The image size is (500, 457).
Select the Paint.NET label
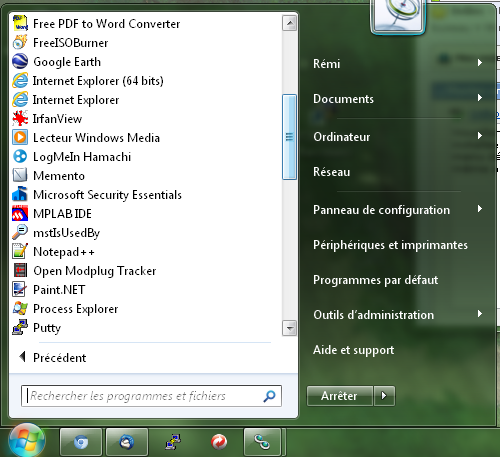click(59, 290)
